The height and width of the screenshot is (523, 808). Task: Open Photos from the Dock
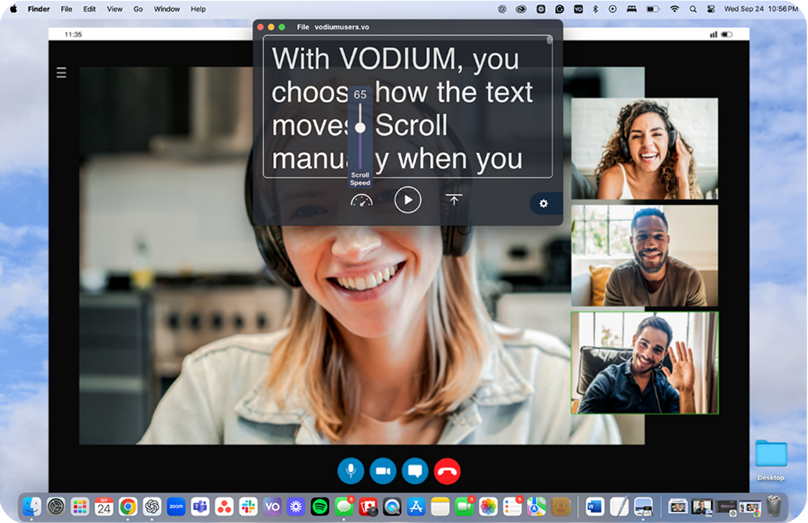(x=488, y=507)
